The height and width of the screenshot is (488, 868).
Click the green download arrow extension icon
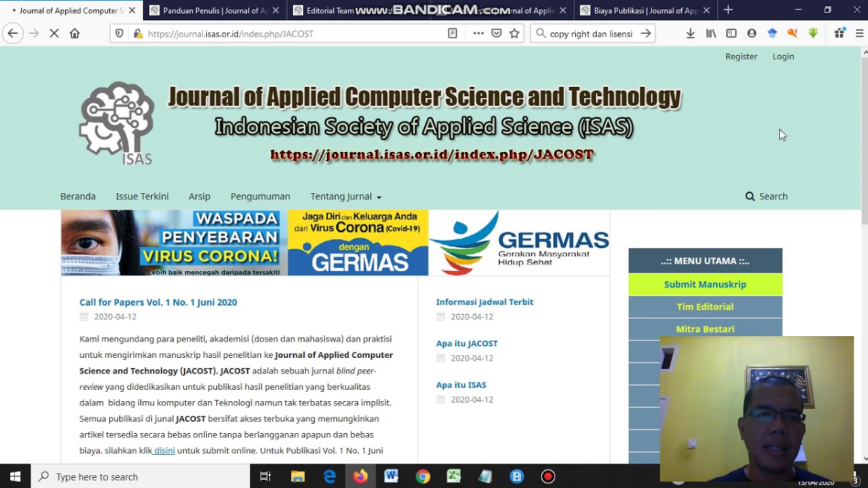click(x=813, y=33)
